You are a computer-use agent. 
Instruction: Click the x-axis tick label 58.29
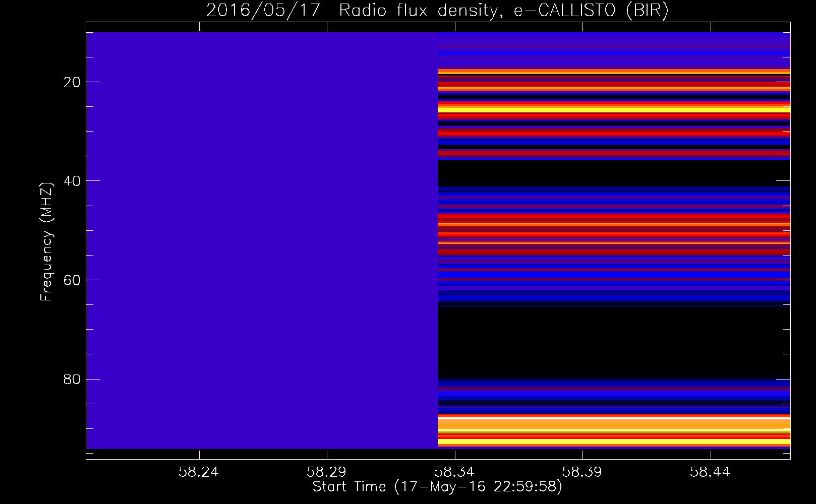coord(327,472)
